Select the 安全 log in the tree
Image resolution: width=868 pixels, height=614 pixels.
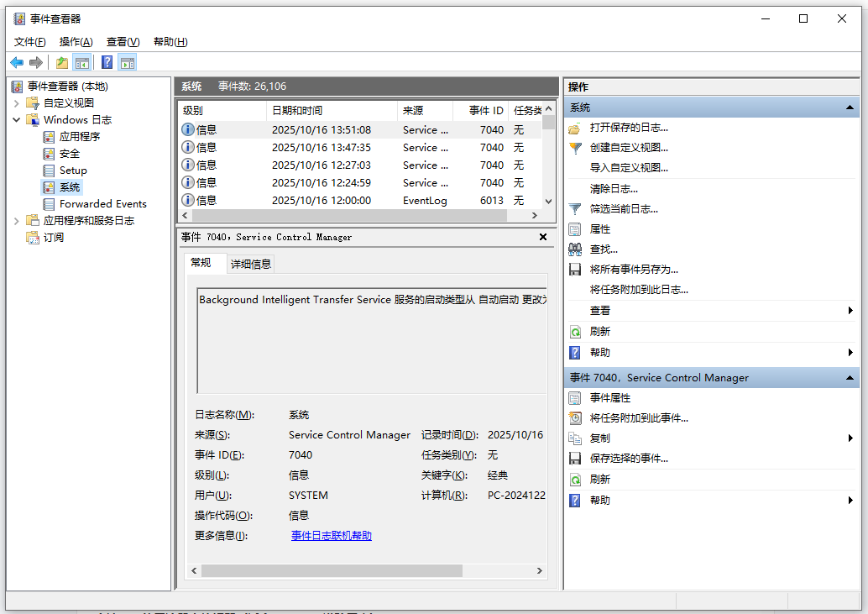pos(70,154)
